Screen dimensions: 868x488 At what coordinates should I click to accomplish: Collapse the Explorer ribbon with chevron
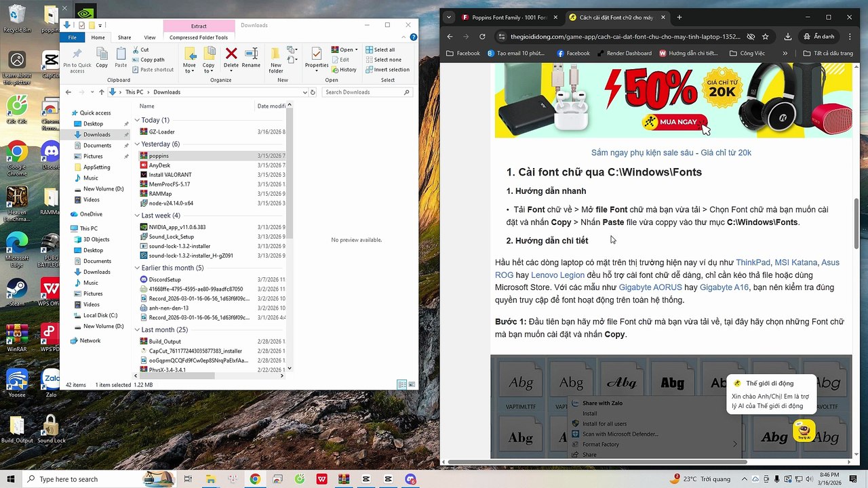point(404,37)
